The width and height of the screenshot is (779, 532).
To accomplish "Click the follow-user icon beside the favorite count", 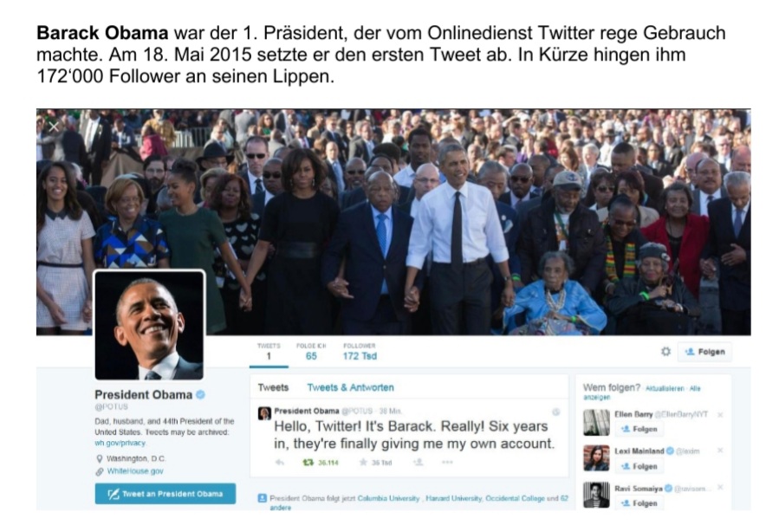I will (x=419, y=463).
